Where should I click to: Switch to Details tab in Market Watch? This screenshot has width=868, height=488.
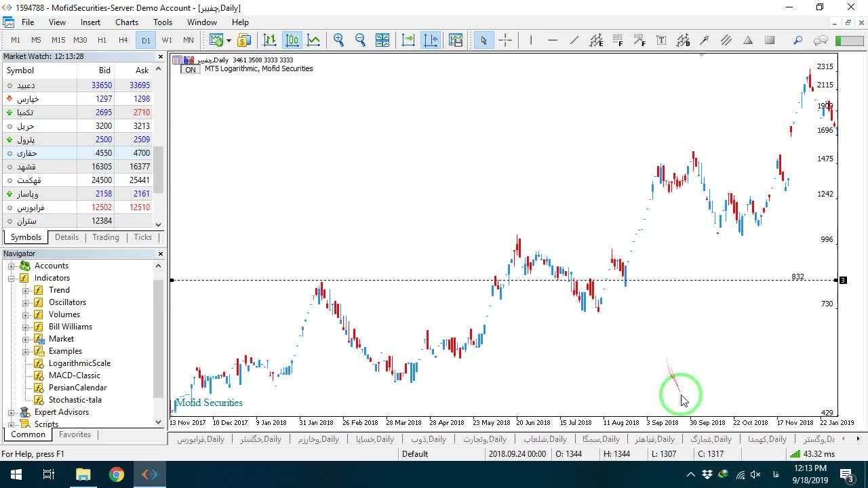pyautogui.click(x=66, y=237)
